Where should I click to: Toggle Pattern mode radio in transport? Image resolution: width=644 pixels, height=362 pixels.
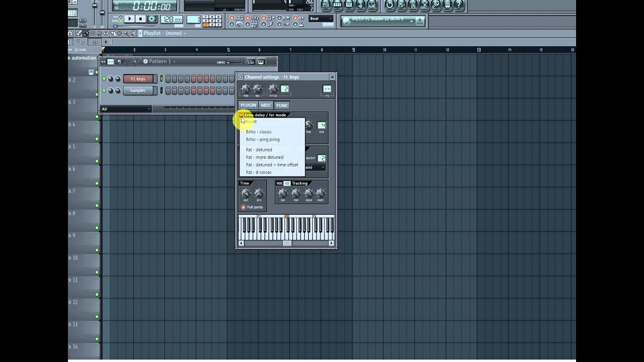point(121,16)
